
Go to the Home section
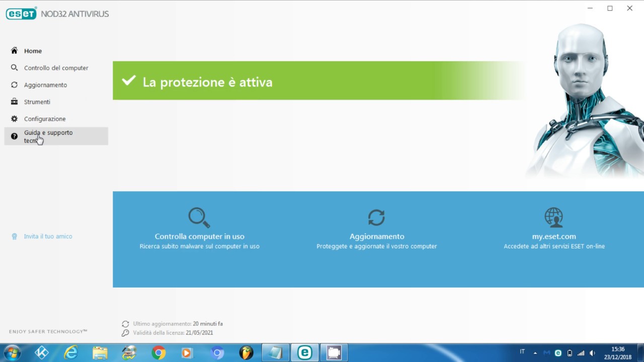(x=33, y=51)
